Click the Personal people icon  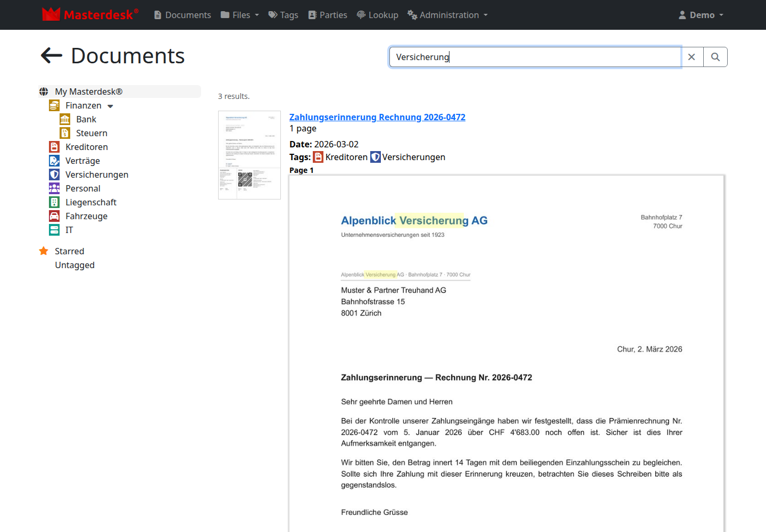(54, 188)
